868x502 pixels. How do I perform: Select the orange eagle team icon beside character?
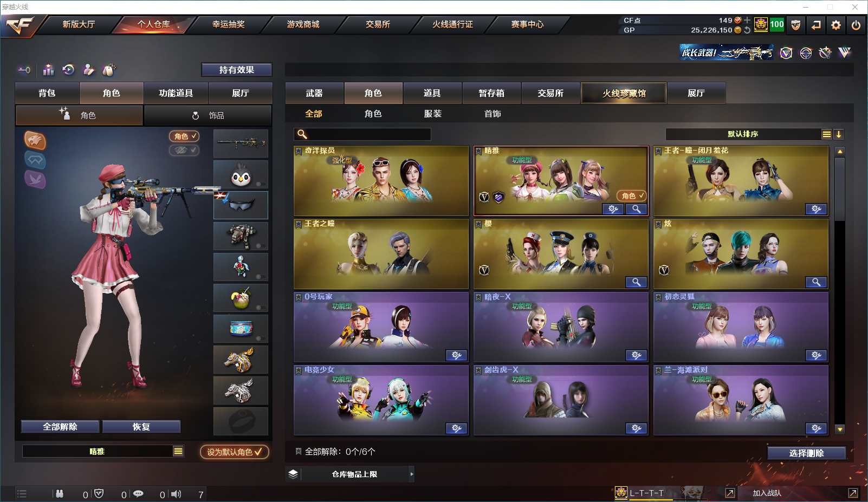(35, 141)
